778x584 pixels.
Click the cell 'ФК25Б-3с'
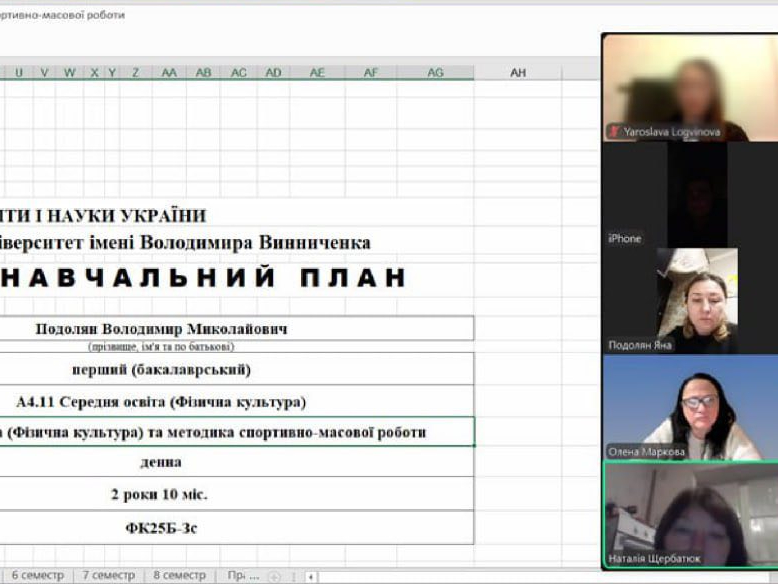coord(237,527)
